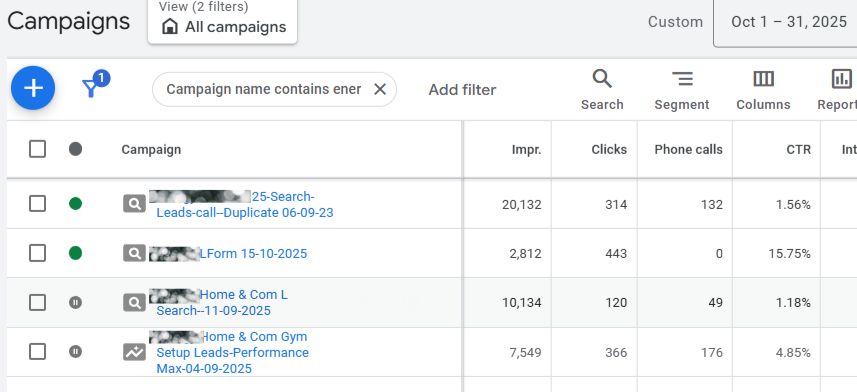Check the Home & Com L Search row checkbox

click(x=37, y=302)
